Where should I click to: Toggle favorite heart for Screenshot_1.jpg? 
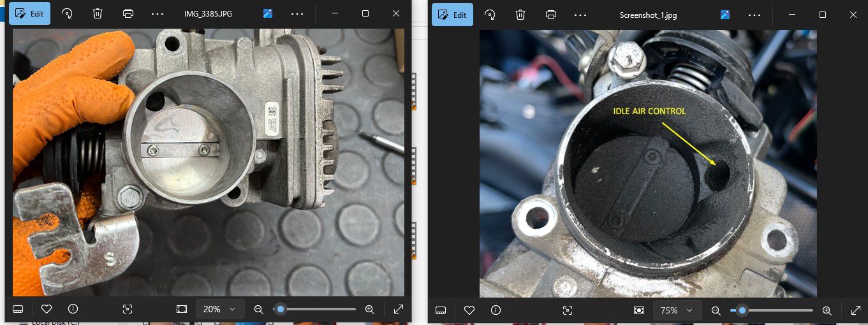click(x=469, y=310)
